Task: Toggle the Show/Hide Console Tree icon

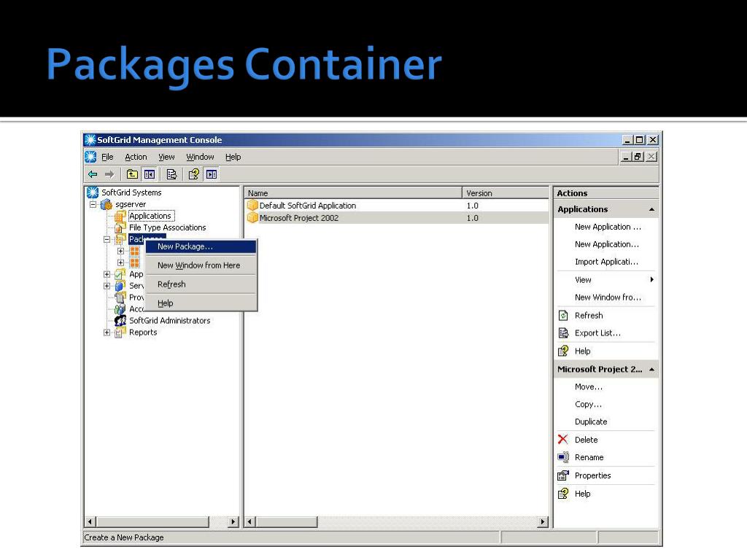Action: (150, 174)
